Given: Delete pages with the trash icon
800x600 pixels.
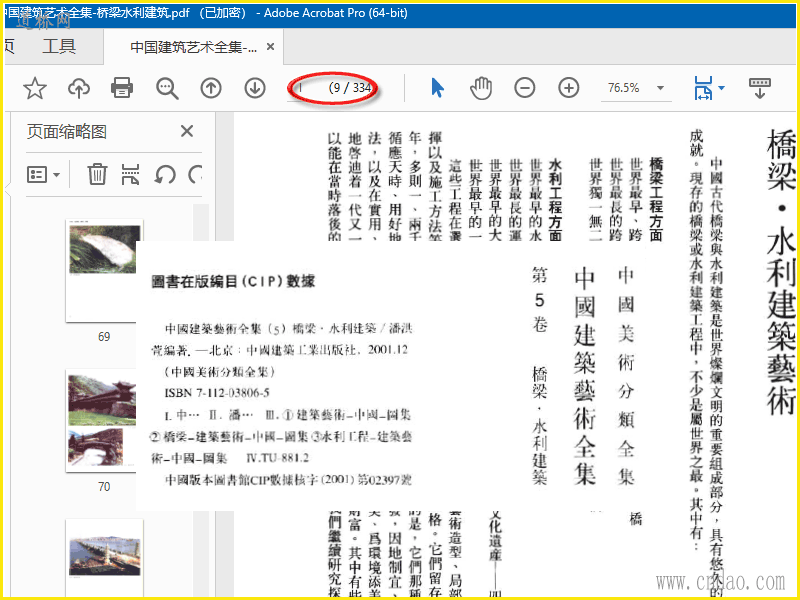Looking at the screenshot, I should [x=97, y=174].
